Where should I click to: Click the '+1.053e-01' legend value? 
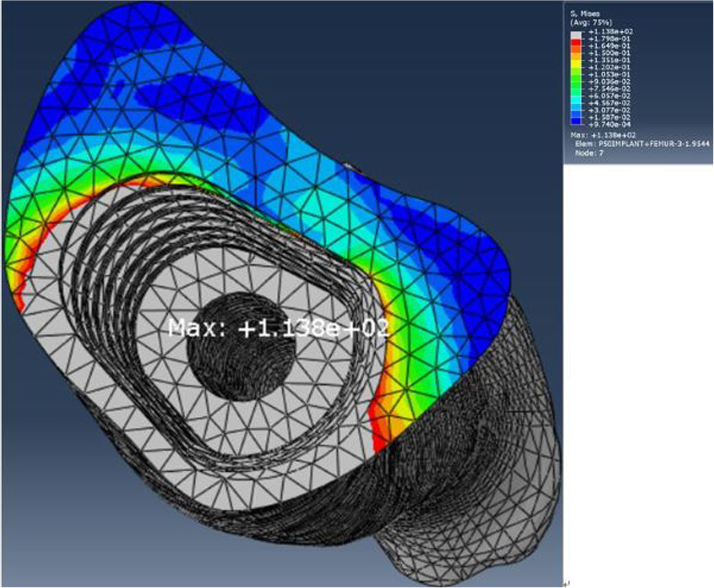[x=609, y=74]
